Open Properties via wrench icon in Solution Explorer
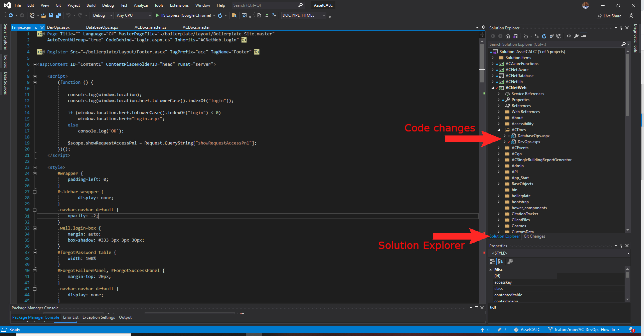Screen dimensions: 644x336 pyautogui.click(x=576, y=36)
